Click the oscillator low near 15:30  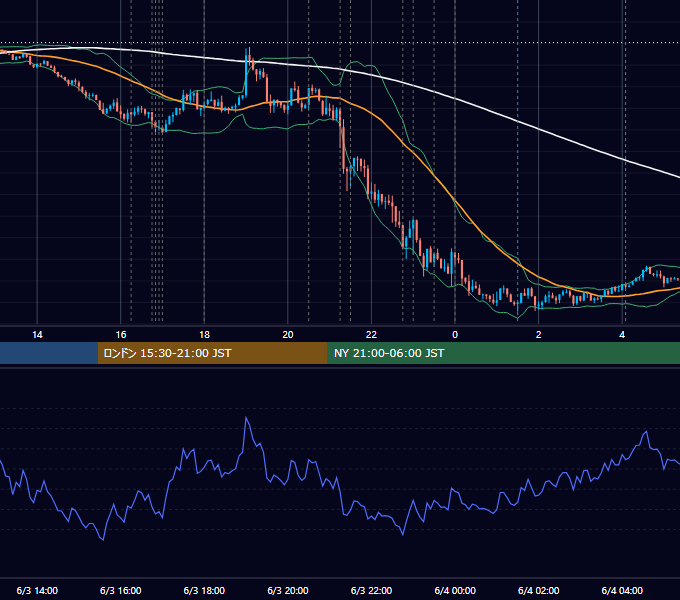click(103, 539)
